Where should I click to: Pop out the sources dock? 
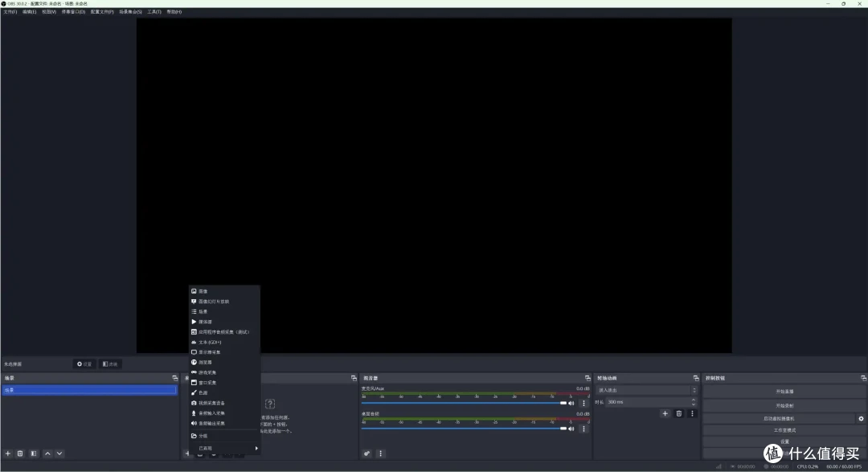(354, 379)
